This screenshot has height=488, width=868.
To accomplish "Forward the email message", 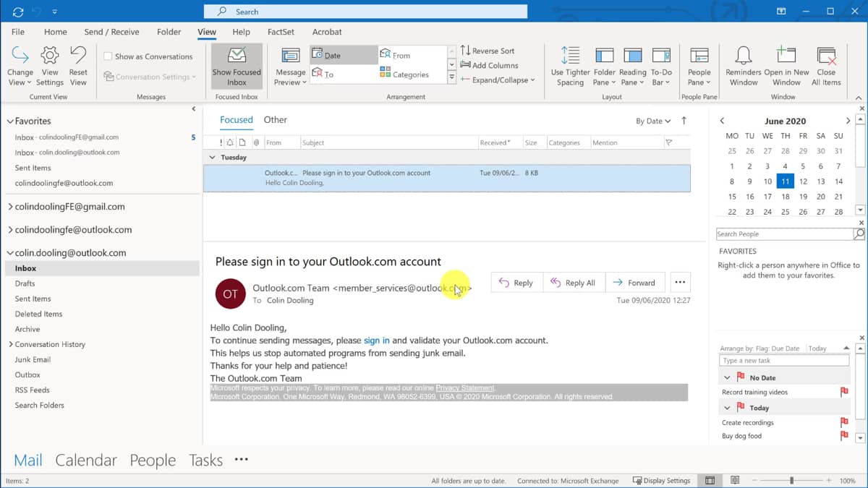I will coord(634,283).
